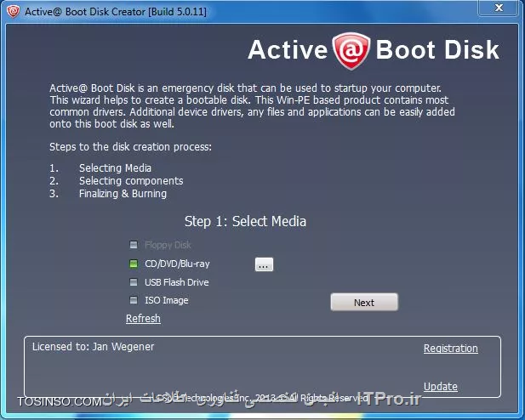525x420 pixels.
Task: Click the 'Licensed to: Jan Wegener' text
Action: point(93,347)
